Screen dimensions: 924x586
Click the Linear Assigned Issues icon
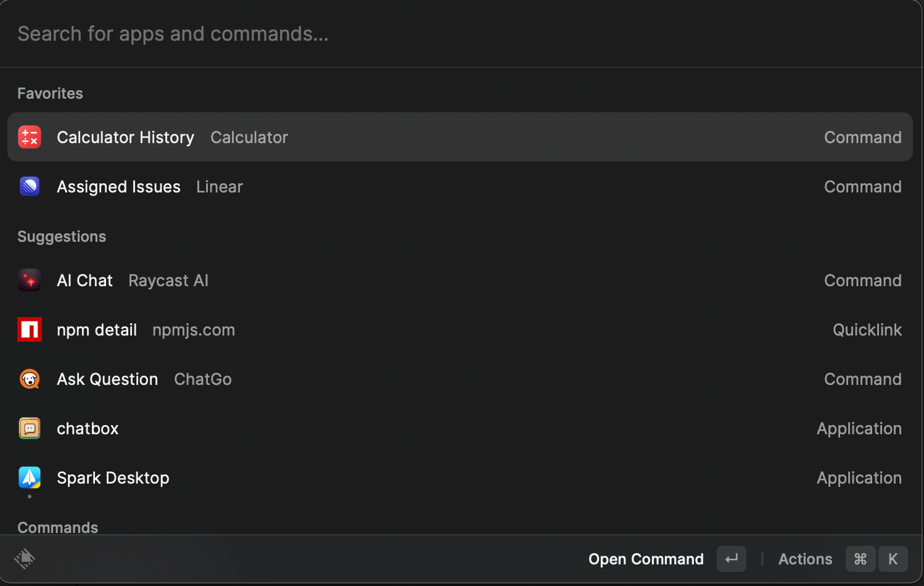(30, 186)
